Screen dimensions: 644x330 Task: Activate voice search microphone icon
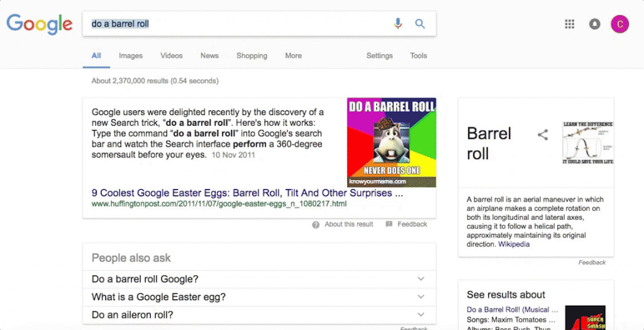point(398,24)
